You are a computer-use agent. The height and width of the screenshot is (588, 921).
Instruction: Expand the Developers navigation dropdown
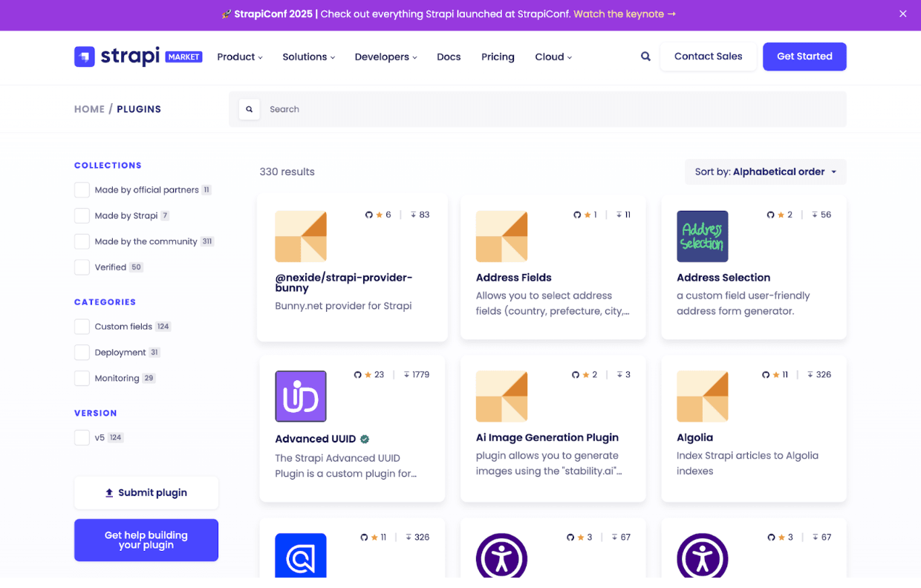tap(385, 57)
